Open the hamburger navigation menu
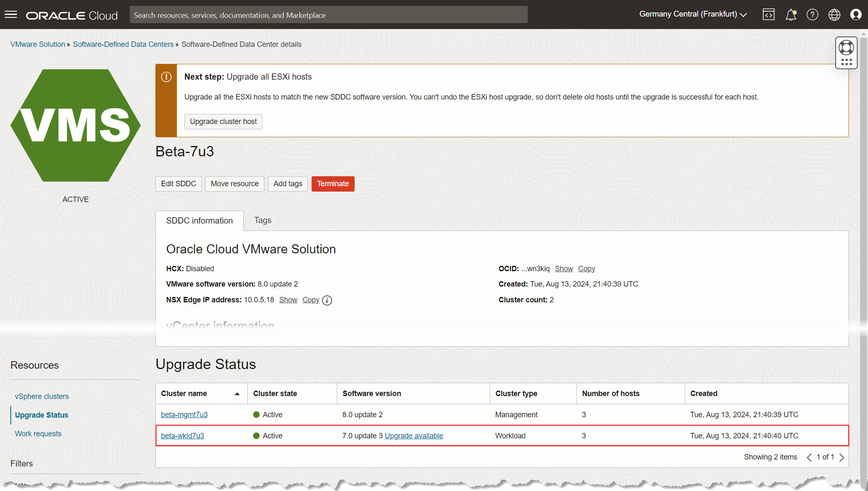Screen dimensions: 868x491 [11, 15]
